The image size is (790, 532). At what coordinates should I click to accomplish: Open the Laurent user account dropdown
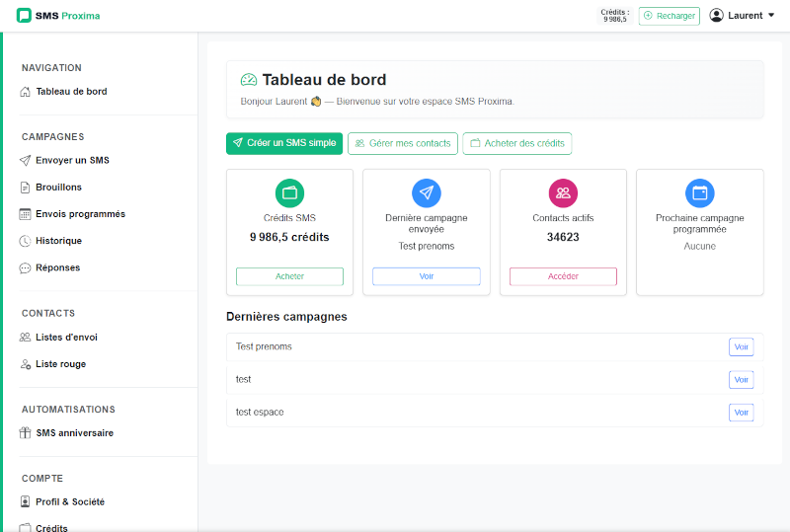(742, 16)
